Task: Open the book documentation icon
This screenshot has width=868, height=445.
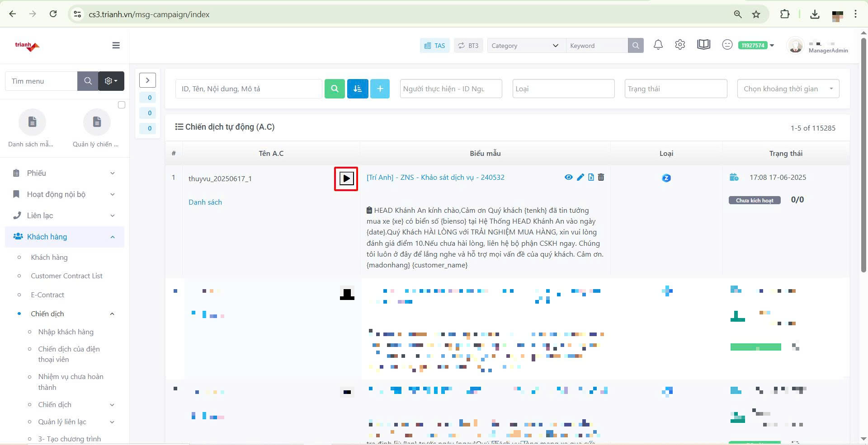Action: pos(703,45)
